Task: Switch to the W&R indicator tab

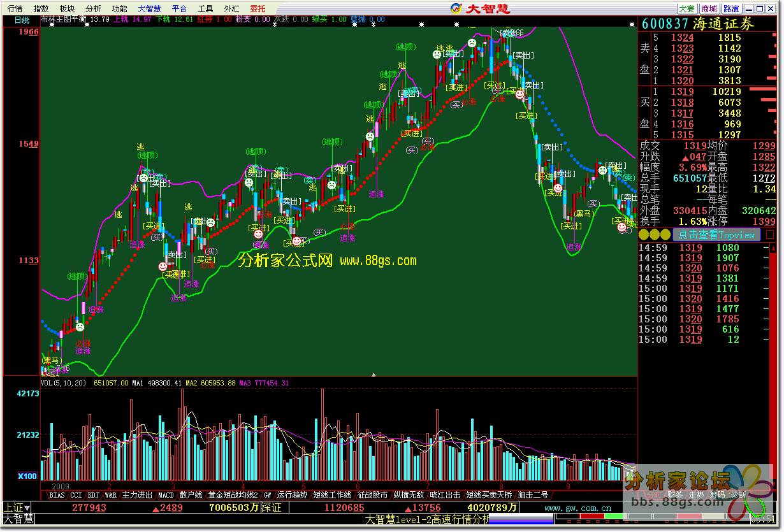Action: (111, 494)
